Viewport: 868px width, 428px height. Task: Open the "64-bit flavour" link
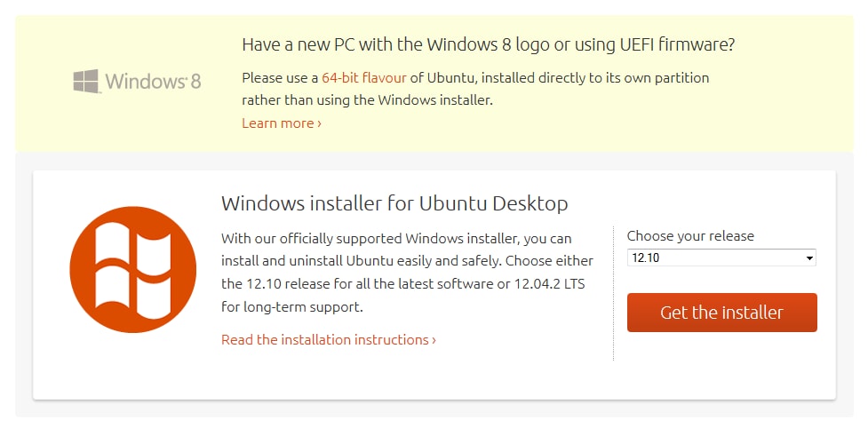pyautogui.click(x=364, y=78)
